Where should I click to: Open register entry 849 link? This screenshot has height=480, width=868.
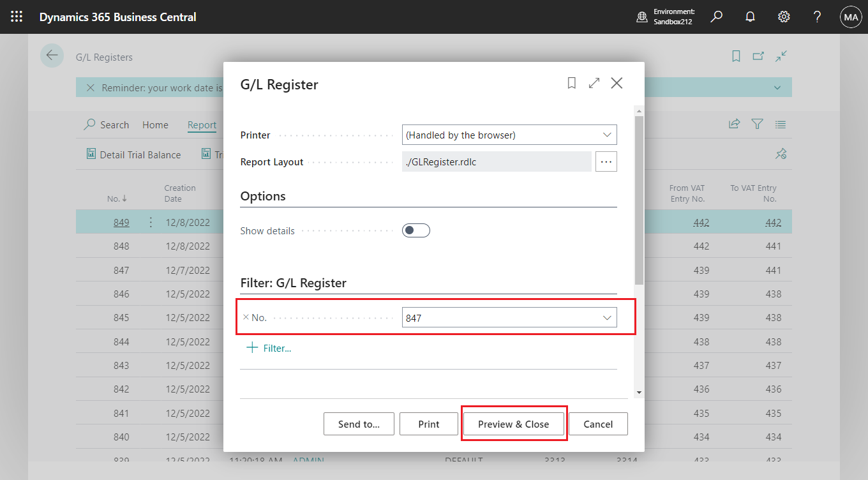(121, 222)
